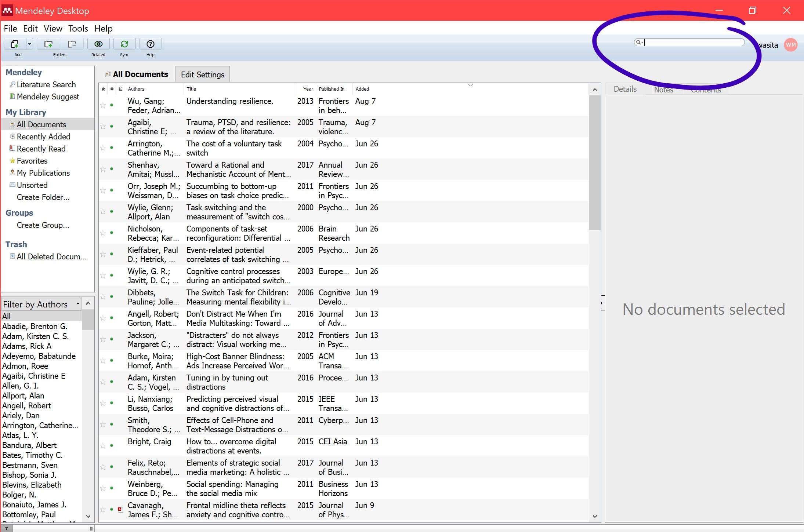The width and height of the screenshot is (804, 532).
Task: Click the Add document icon
Action: point(15,44)
